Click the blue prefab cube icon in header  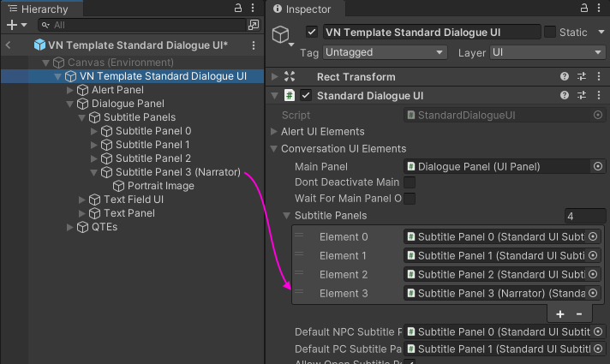click(39, 45)
